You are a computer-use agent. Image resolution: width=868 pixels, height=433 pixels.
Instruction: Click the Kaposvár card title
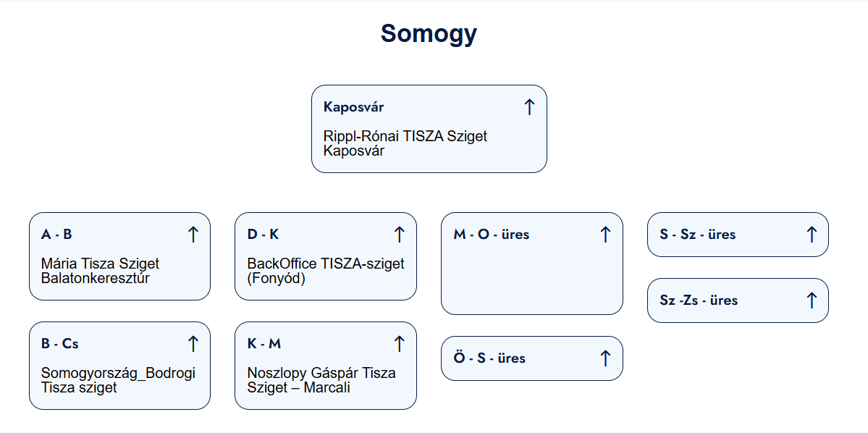click(x=353, y=107)
